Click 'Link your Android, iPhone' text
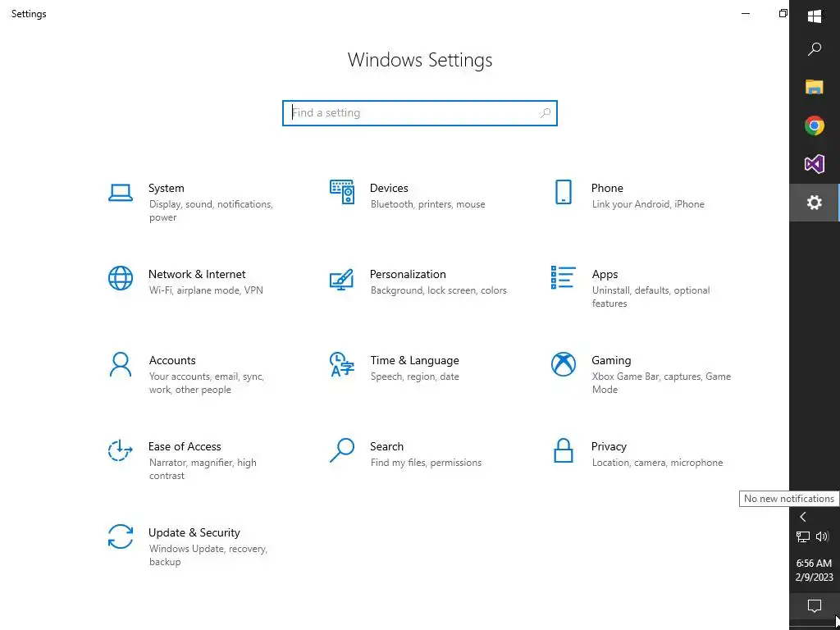The width and height of the screenshot is (840, 630). [648, 204]
